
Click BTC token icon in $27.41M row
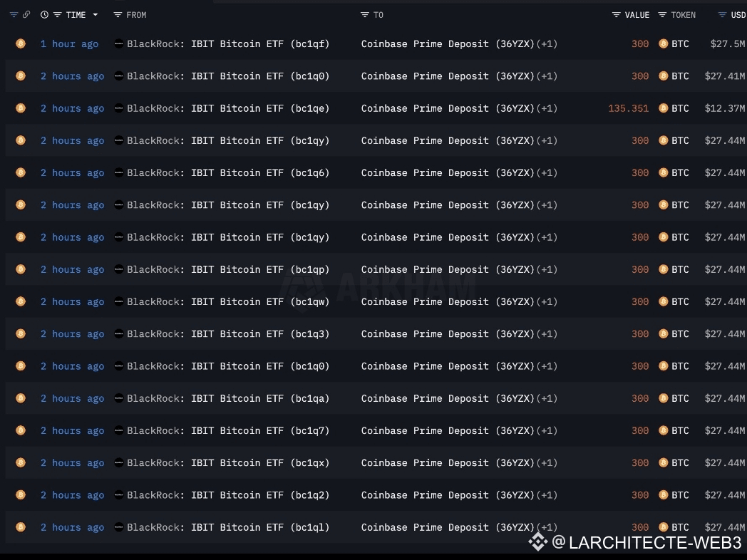pyautogui.click(x=663, y=76)
